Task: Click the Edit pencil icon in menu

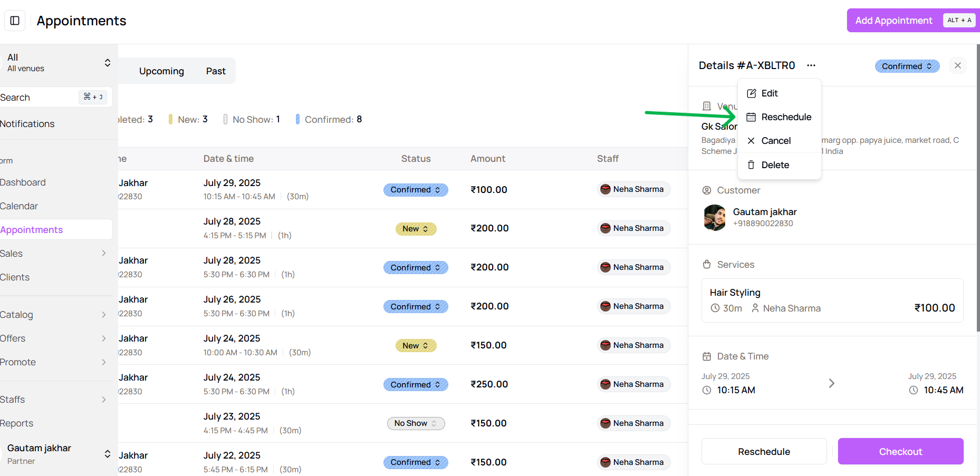Action: (752, 93)
